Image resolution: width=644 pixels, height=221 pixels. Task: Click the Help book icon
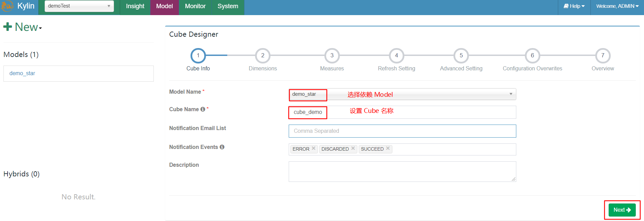pos(566,6)
